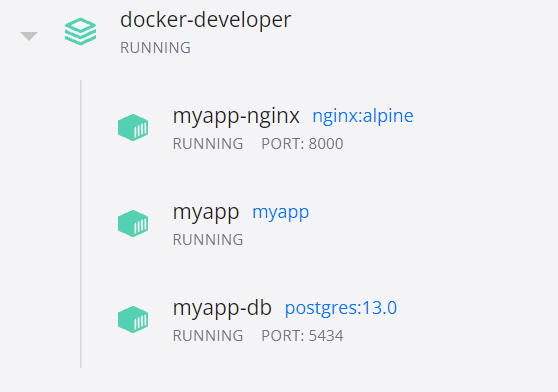
Task: Select the myapp-db container name
Action: pyautogui.click(x=222, y=308)
